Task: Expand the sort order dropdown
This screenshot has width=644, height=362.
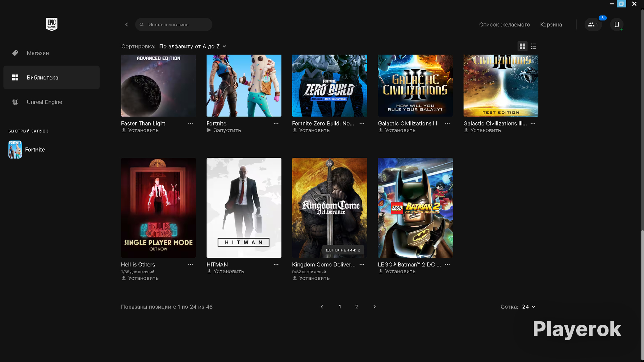Action: 193,46
